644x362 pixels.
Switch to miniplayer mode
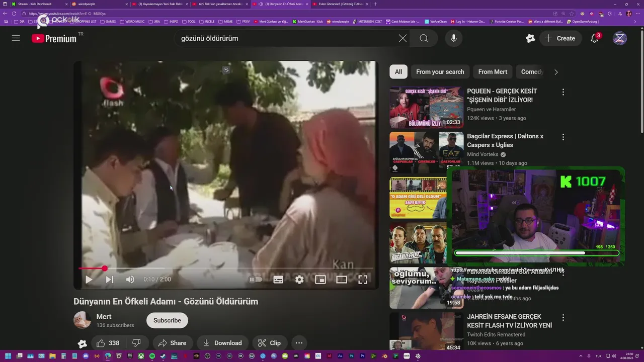[320, 280]
